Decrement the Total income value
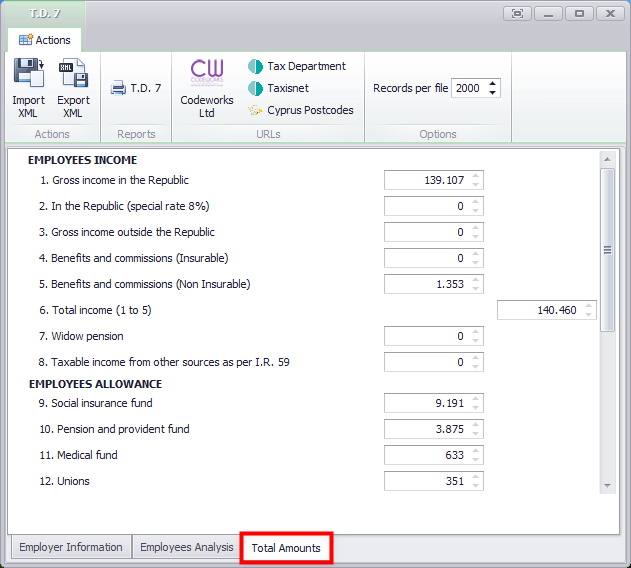This screenshot has width=631, height=568. (x=589, y=314)
